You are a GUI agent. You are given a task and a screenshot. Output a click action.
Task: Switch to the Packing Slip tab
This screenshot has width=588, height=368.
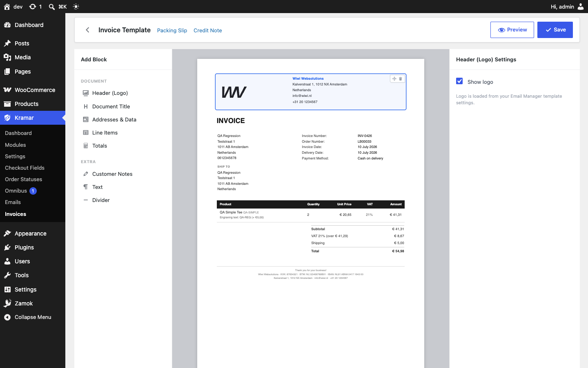coord(172,30)
